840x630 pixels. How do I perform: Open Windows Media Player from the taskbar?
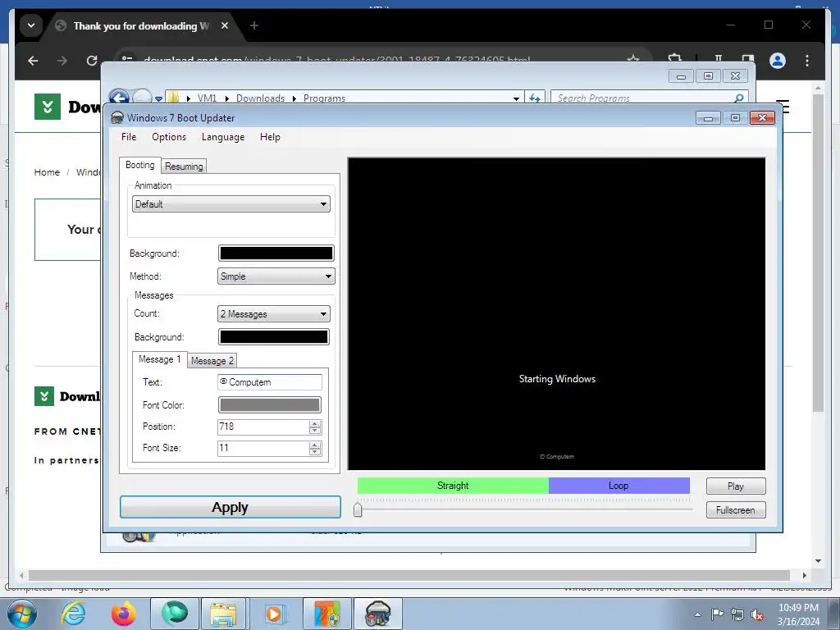coord(274,614)
